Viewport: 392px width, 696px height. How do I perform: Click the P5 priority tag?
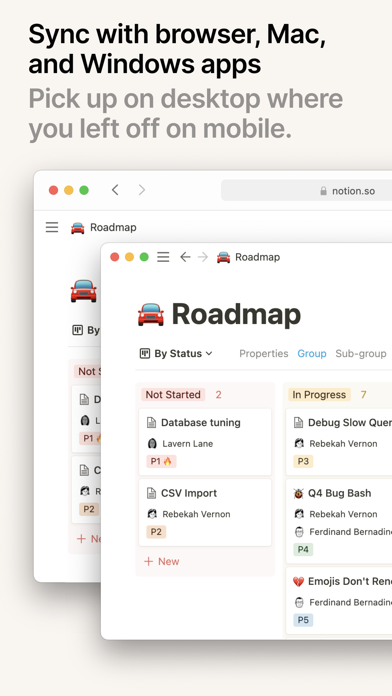coord(303,620)
